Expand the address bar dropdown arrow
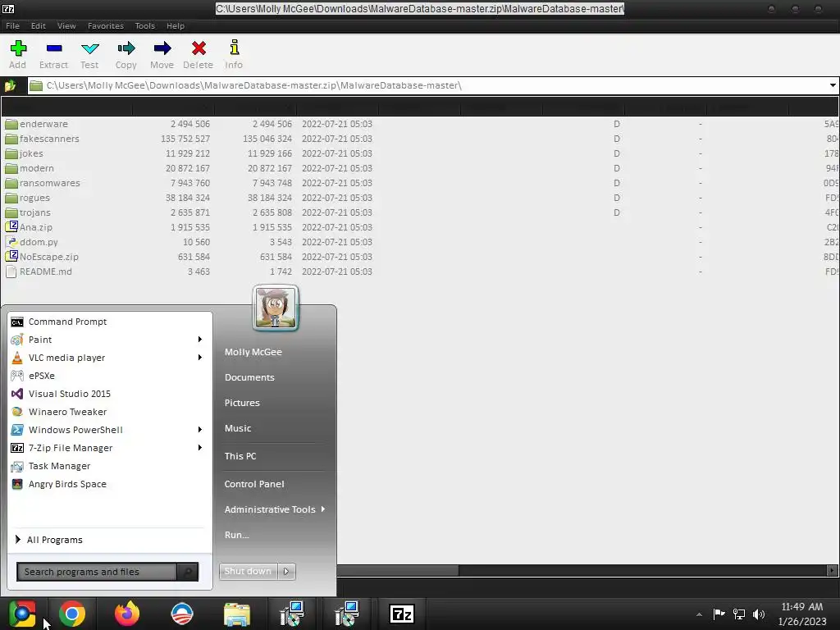The width and height of the screenshot is (840, 630). coord(833,85)
